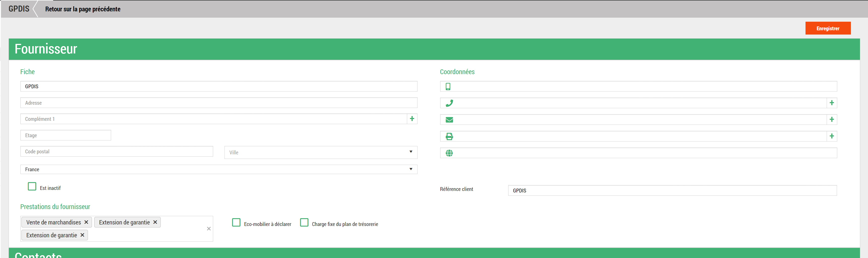The image size is (868, 258).
Task: Click the mobile phone icon in Coordonnées
Action: click(448, 87)
